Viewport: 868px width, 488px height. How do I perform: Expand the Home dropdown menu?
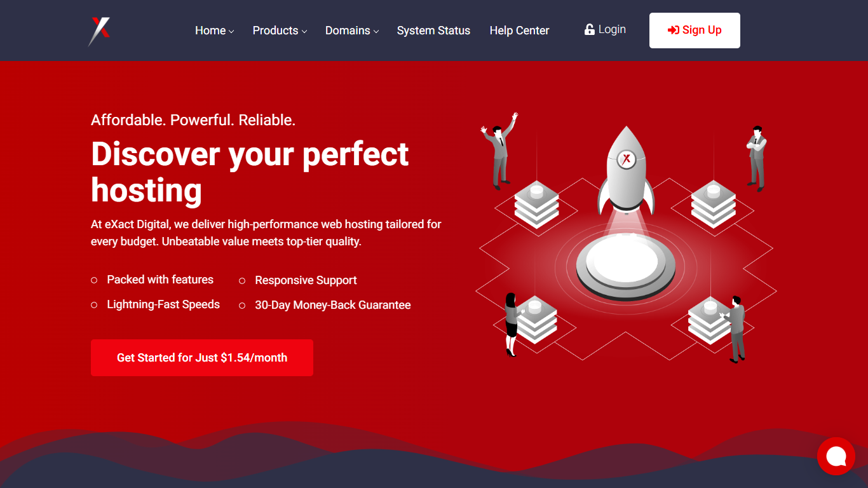[x=215, y=30]
